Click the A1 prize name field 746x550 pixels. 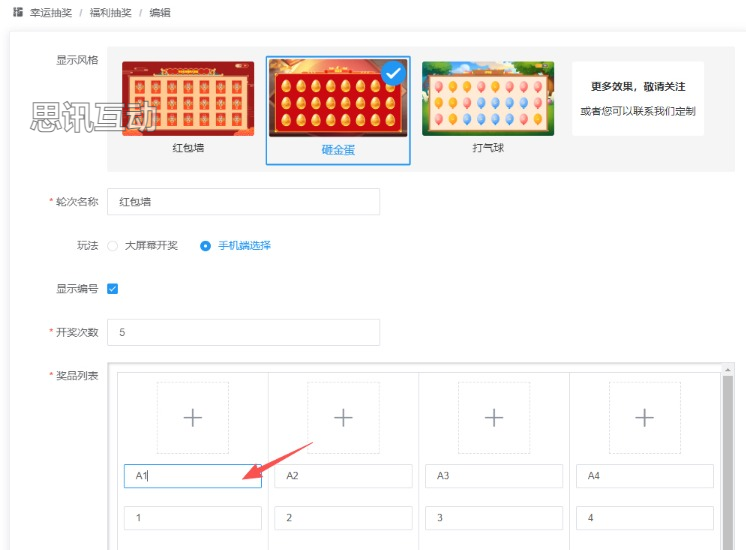[192, 476]
